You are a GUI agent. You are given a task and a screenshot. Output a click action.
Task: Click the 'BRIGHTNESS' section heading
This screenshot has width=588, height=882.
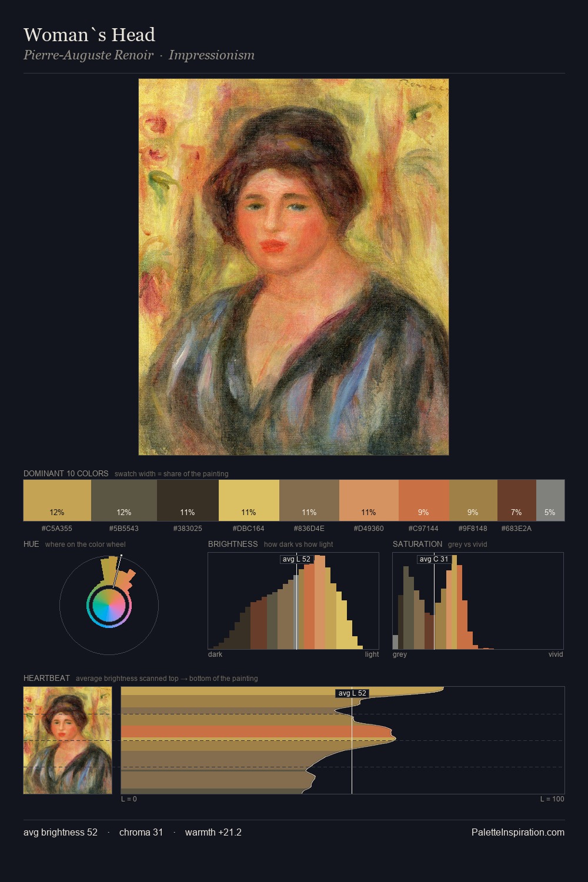pyautogui.click(x=233, y=544)
